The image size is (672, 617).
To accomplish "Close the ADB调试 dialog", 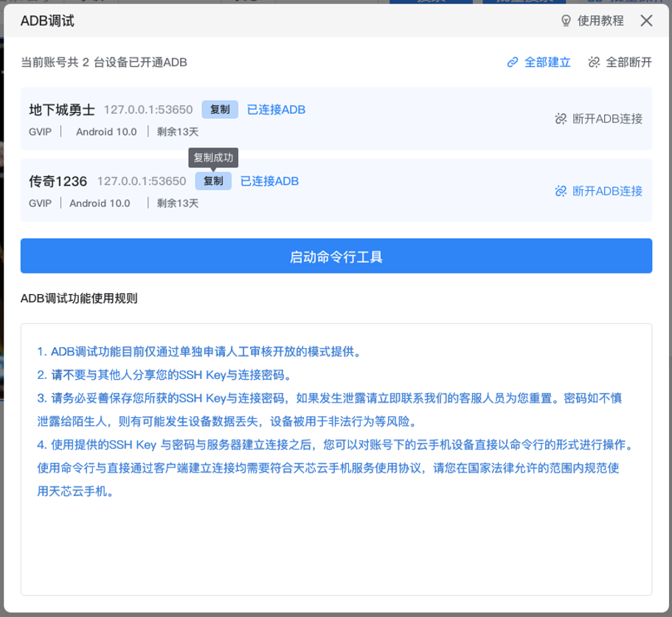I will (646, 21).
